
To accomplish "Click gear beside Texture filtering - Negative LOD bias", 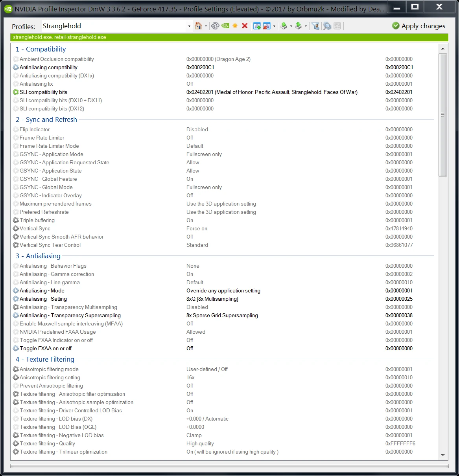I will coord(16,435).
